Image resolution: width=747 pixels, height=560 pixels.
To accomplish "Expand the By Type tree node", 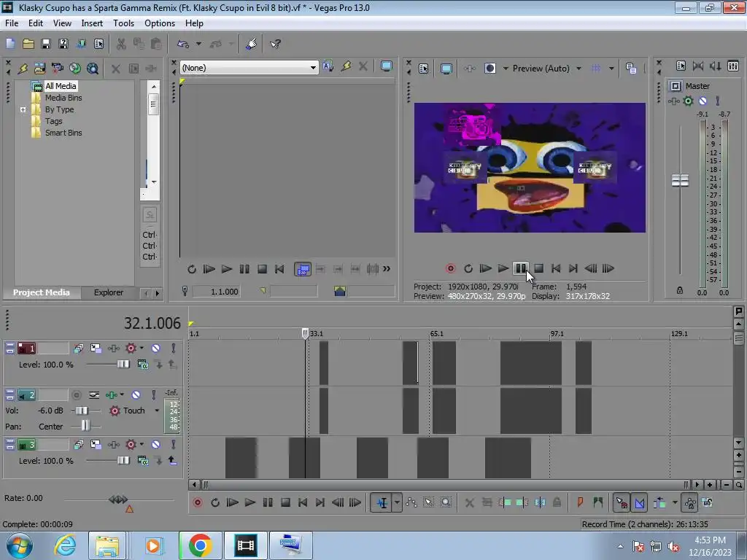I will [23, 109].
